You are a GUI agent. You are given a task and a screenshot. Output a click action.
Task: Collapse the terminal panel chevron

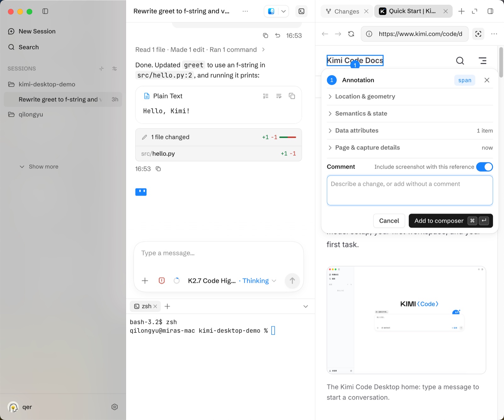306,306
